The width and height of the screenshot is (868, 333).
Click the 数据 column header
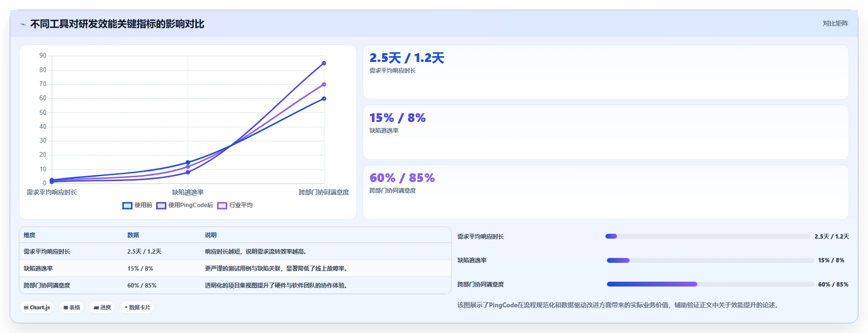point(133,235)
